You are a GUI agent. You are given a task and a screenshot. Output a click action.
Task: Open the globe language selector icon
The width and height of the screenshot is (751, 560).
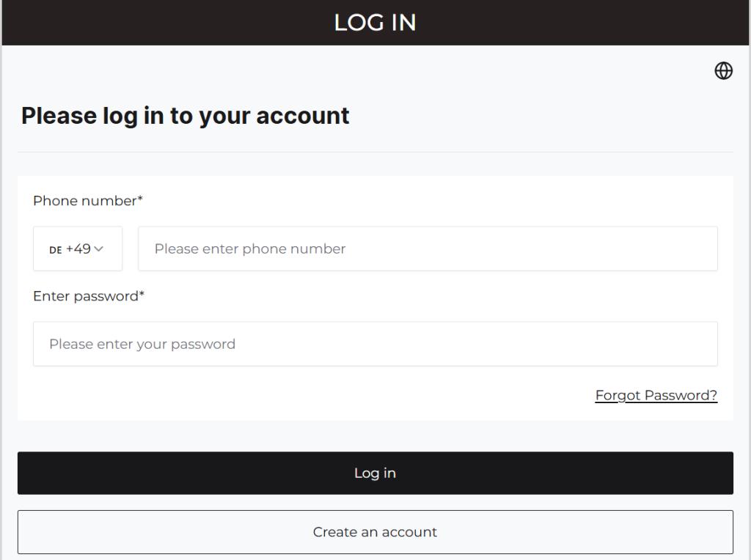(x=723, y=70)
